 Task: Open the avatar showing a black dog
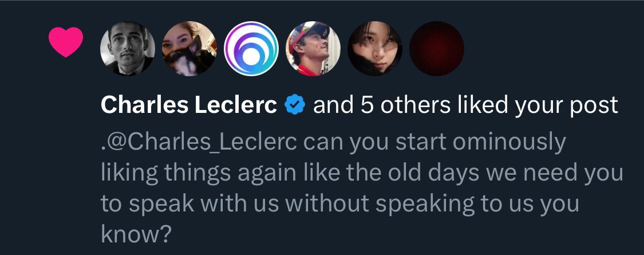click(x=189, y=49)
